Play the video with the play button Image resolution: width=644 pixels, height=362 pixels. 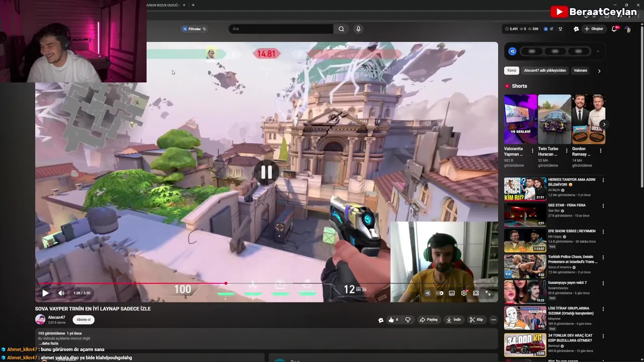[45, 293]
